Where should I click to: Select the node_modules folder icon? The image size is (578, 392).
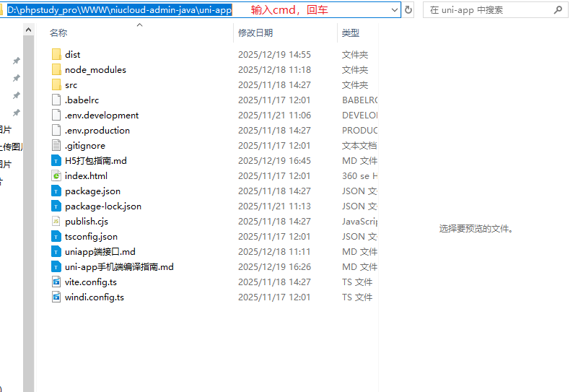(x=56, y=70)
